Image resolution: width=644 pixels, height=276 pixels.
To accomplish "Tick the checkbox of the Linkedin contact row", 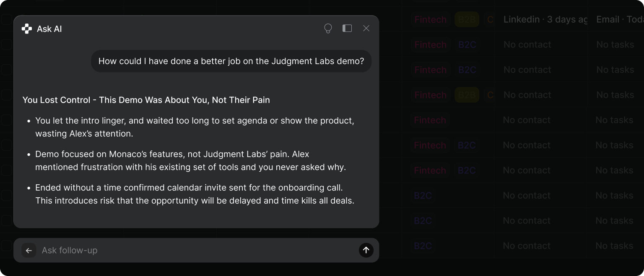I will (x=6, y=20).
